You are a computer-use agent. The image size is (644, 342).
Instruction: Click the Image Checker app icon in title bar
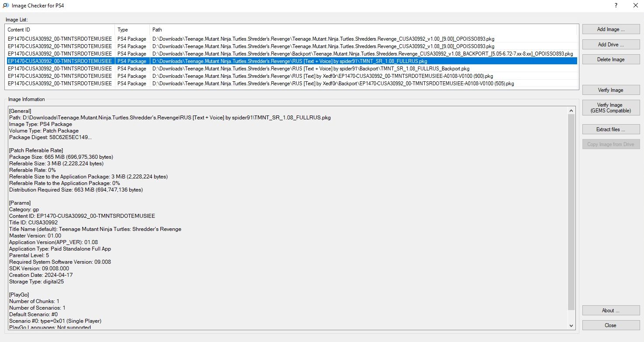pos(5,6)
